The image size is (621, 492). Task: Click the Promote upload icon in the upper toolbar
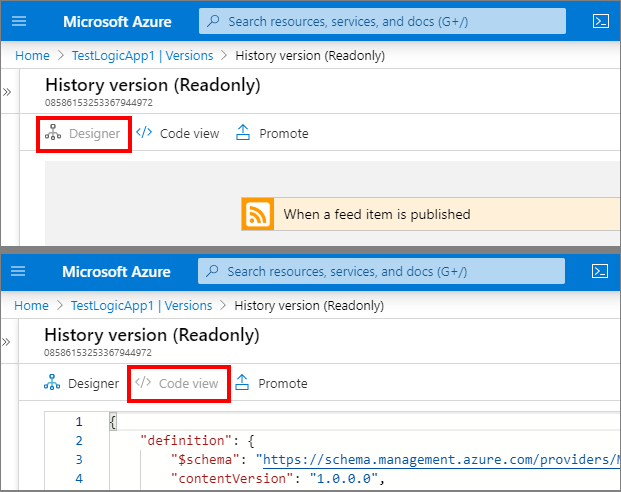(243, 133)
